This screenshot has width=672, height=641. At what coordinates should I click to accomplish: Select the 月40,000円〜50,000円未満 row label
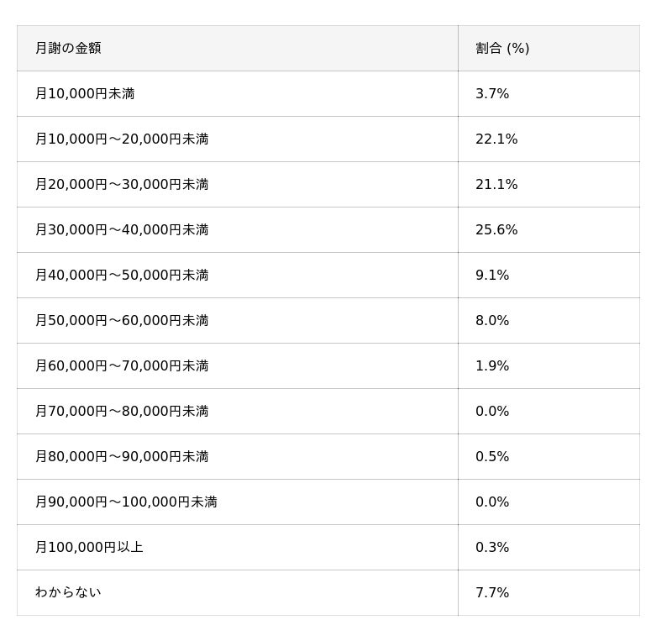pos(122,275)
